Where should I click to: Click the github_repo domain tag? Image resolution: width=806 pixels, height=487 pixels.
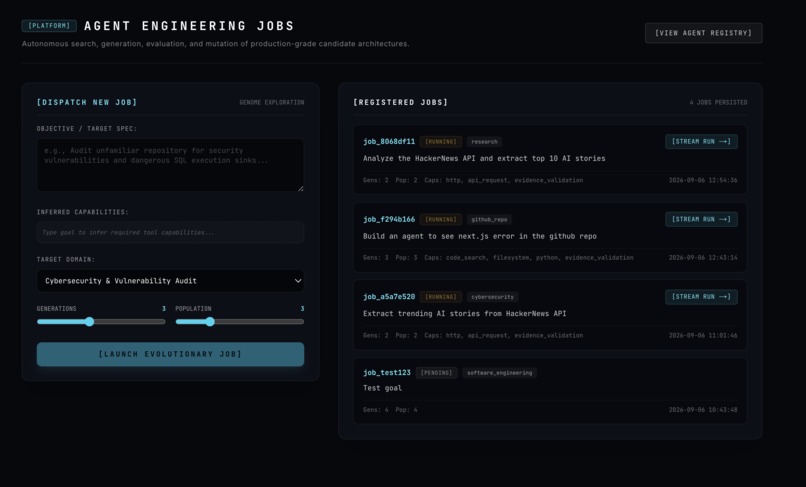tap(489, 219)
